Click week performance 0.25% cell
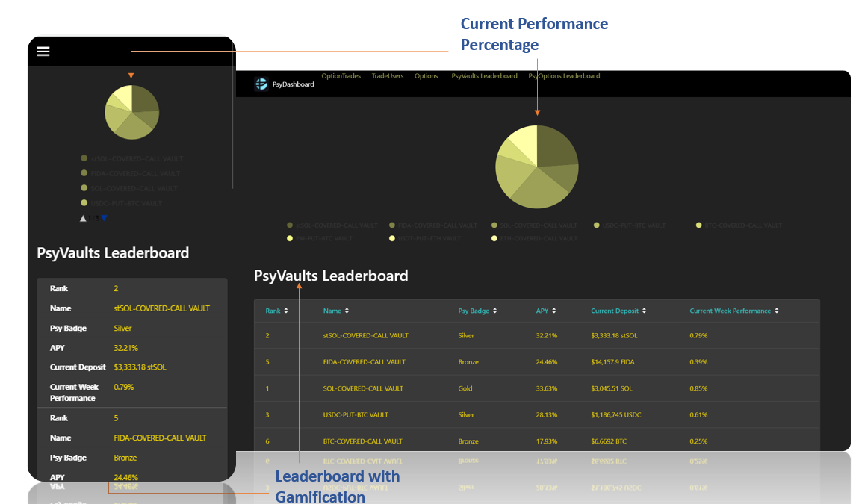This screenshot has width=856, height=504. (x=698, y=441)
